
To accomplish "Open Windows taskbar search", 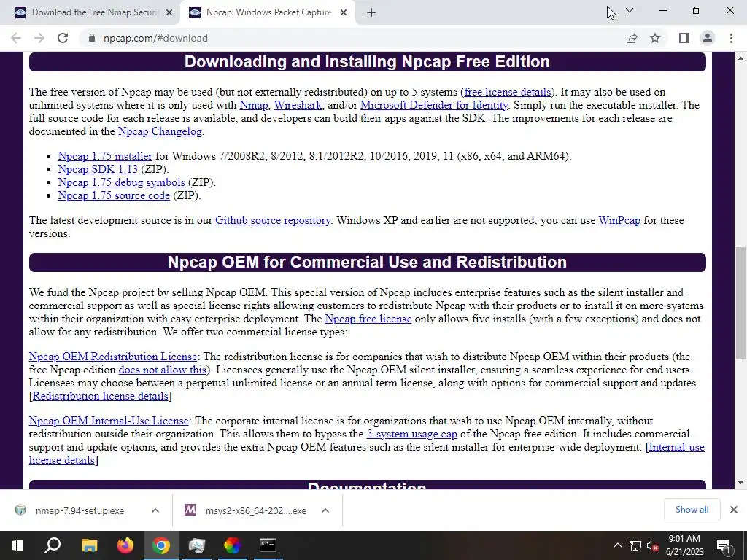I will [x=53, y=545].
